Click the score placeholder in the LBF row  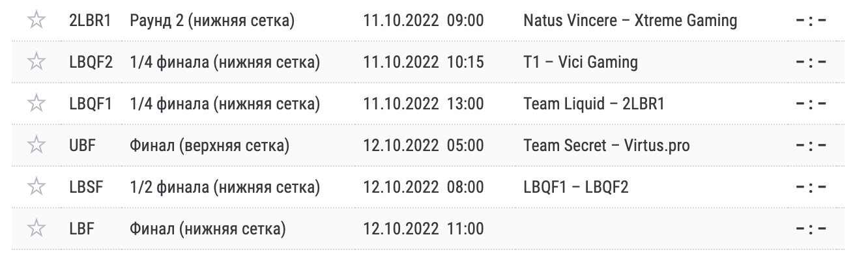pos(811,229)
